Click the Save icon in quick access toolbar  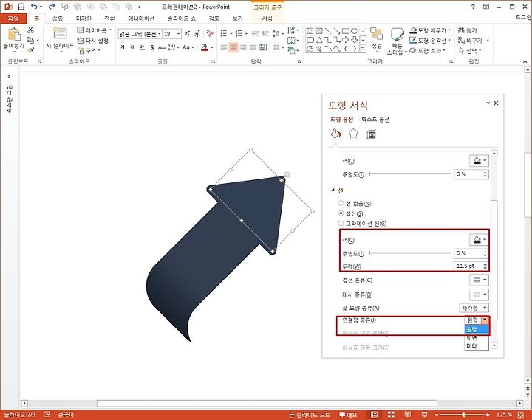(21, 7)
